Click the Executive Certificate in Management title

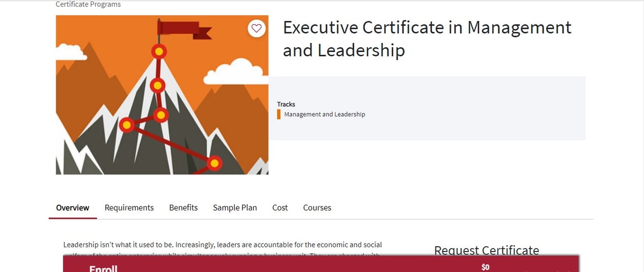point(427,39)
